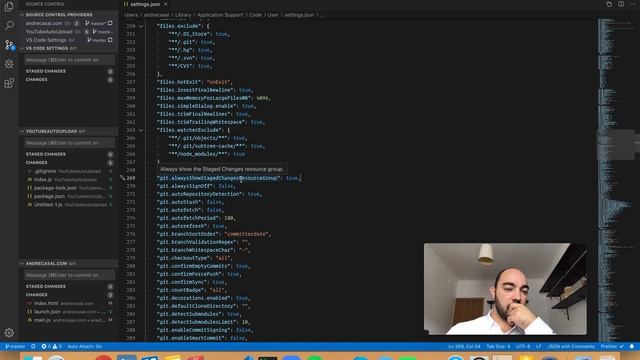640x360 pixels.
Task: Open the editor More Actions ellipsis
Action: click(633, 4)
